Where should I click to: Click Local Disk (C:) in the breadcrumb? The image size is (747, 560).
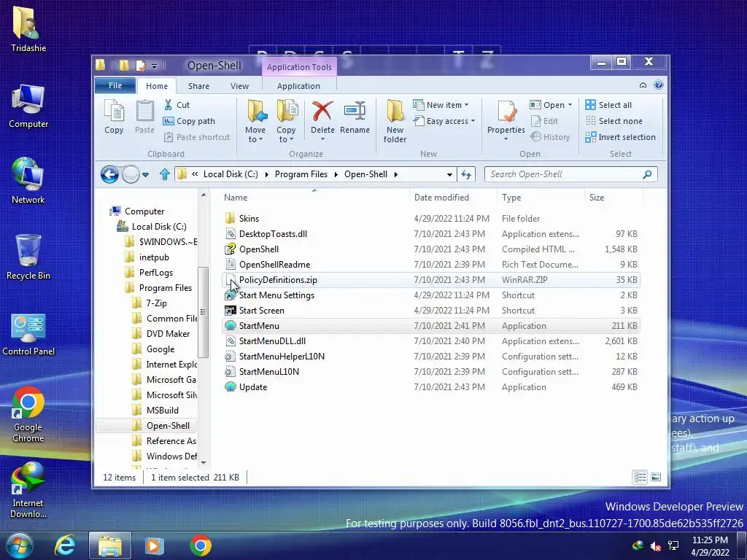pos(231,174)
